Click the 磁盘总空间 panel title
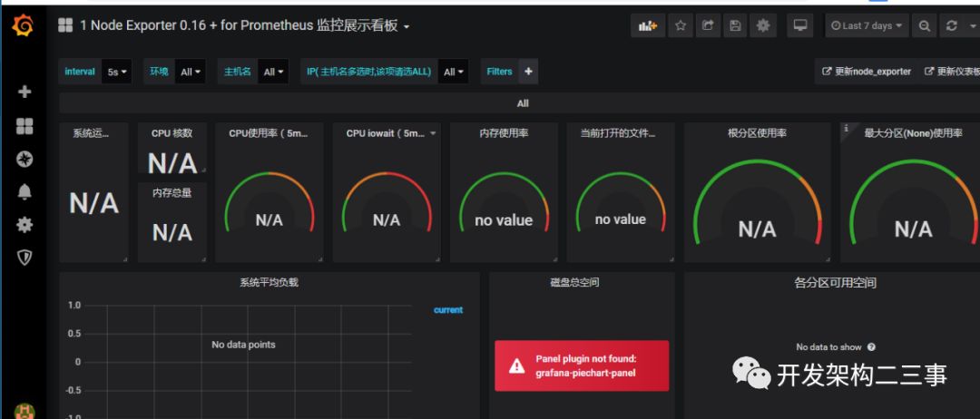The image size is (980, 419). click(574, 282)
